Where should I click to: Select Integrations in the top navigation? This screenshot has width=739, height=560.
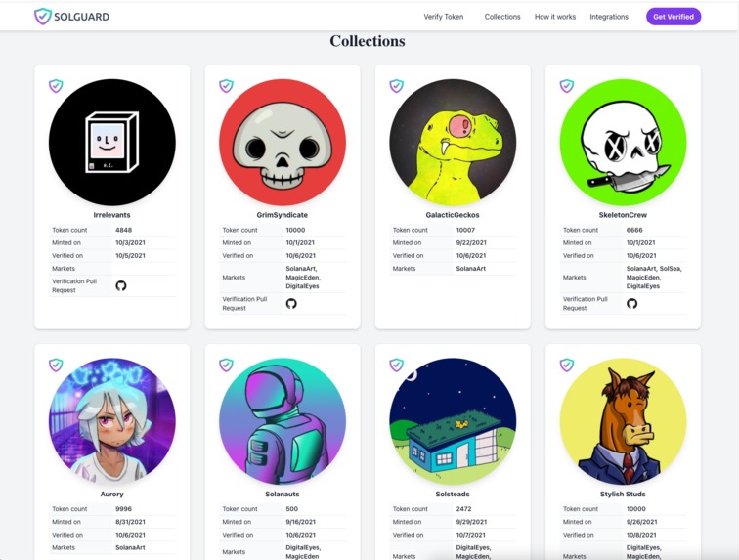click(x=609, y=17)
